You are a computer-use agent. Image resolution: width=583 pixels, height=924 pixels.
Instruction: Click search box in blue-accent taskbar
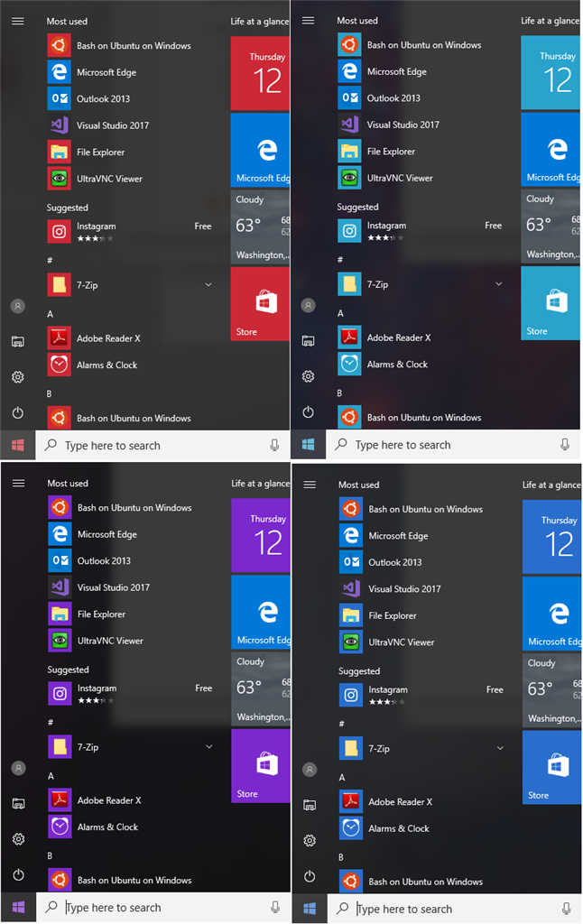pos(455,910)
